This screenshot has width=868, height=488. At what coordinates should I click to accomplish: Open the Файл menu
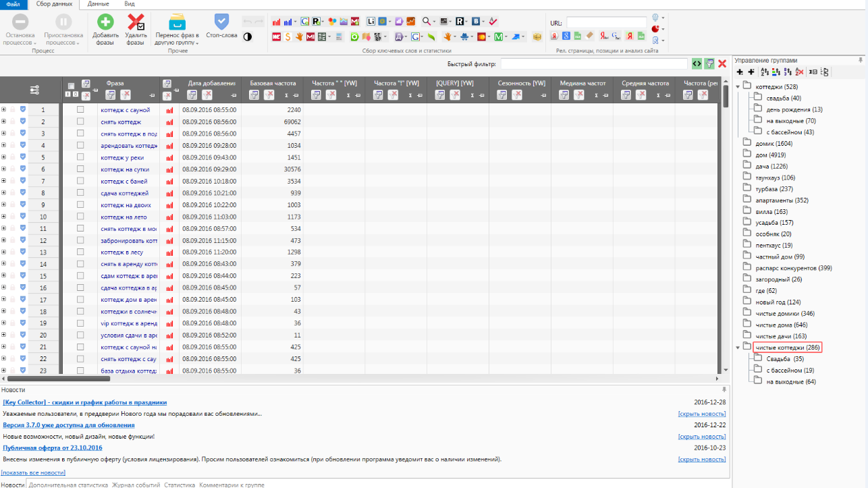click(13, 4)
